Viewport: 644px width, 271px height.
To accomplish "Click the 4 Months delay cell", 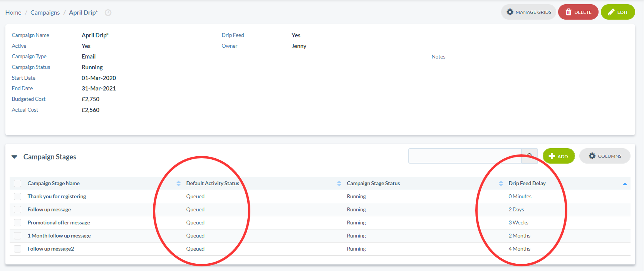I will pos(519,249).
